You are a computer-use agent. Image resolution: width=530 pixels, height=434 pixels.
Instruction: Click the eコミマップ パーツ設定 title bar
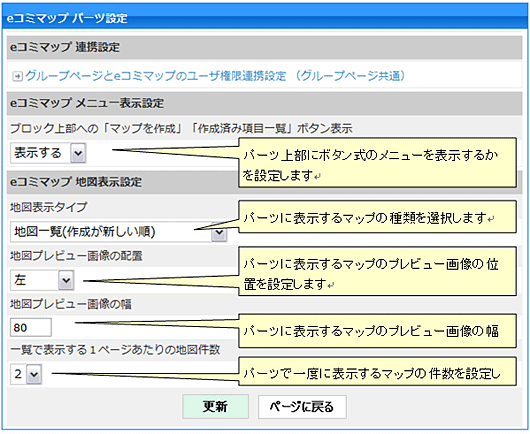[x=265, y=17]
